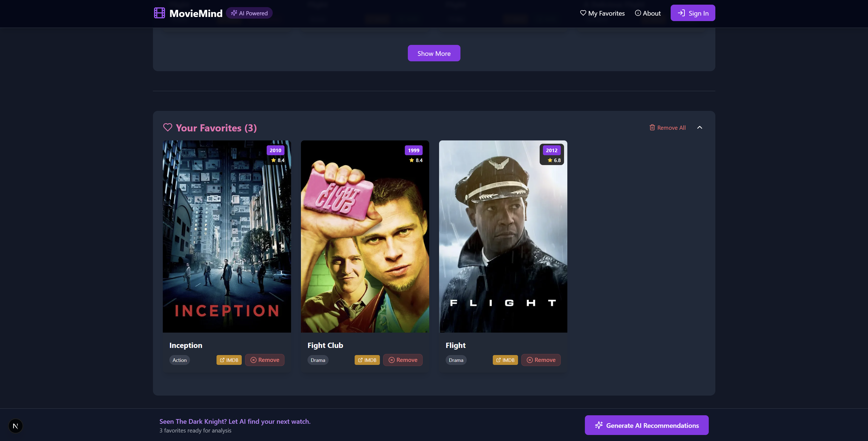The image size is (868, 441).
Task: Click the Show More button
Action: click(x=434, y=53)
